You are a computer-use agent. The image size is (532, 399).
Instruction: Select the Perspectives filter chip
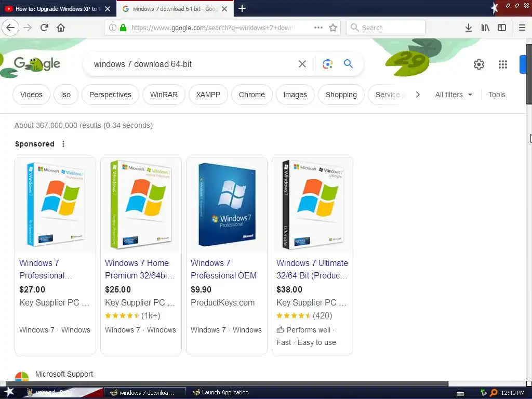(110, 95)
